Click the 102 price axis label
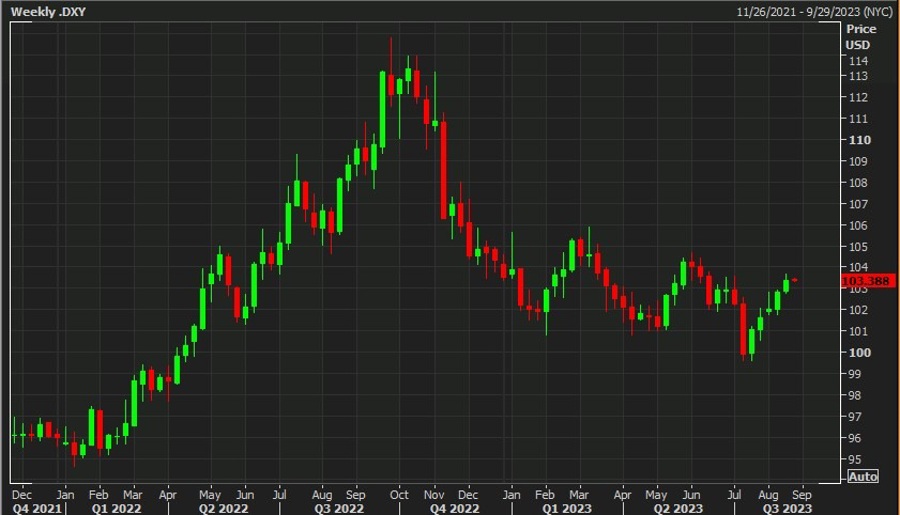 click(x=859, y=310)
